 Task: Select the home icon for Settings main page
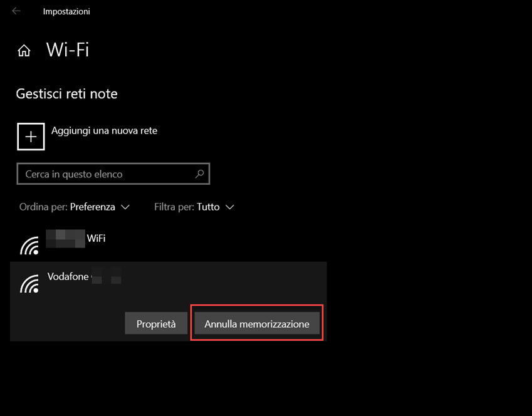tap(23, 49)
